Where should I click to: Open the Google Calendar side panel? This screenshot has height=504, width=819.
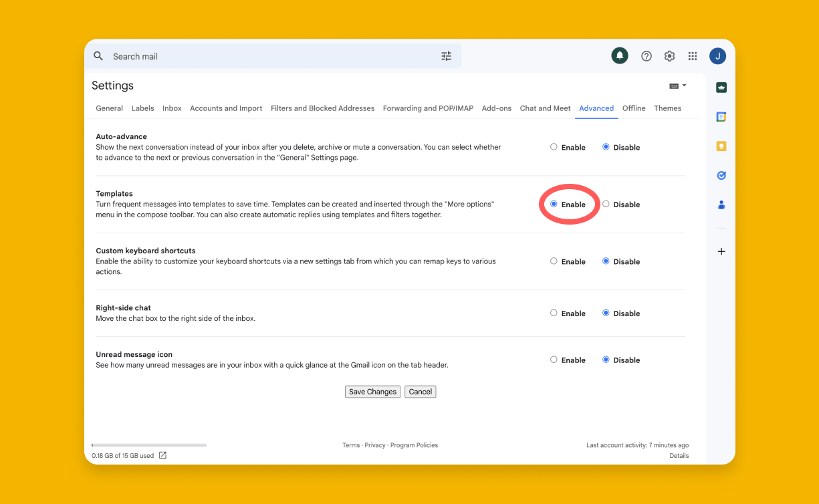[721, 116]
